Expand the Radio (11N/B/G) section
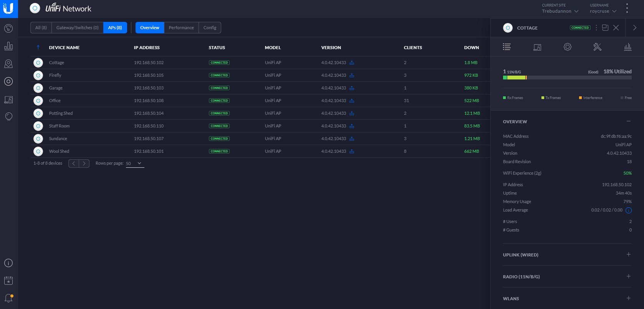Screen dimensions: 644x309 tap(628, 276)
